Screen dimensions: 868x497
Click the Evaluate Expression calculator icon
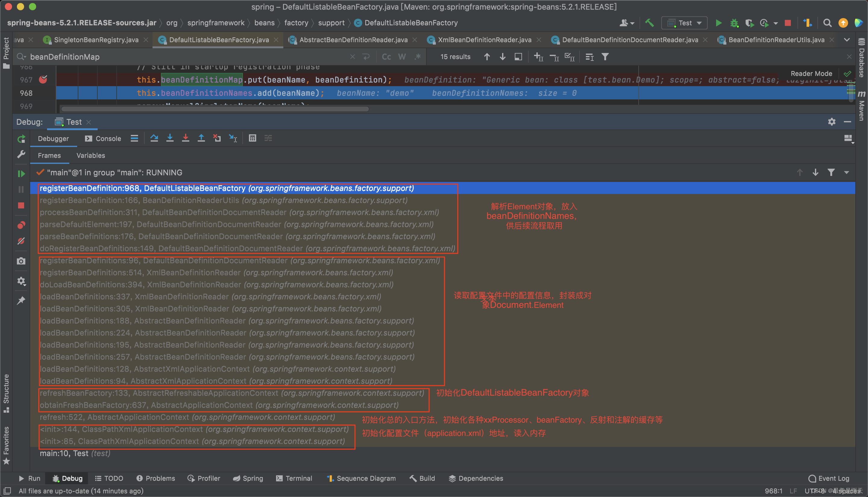coord(252,138)
